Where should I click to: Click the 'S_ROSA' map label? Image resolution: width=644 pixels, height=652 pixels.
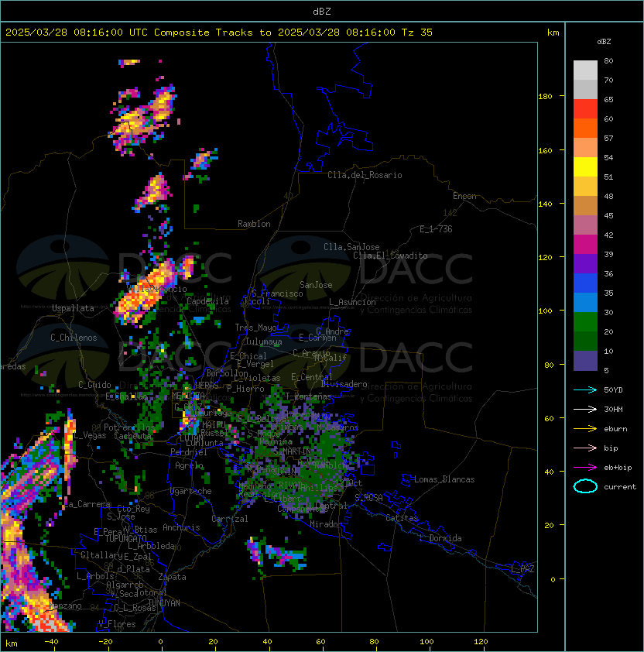(x=368, y=498)
